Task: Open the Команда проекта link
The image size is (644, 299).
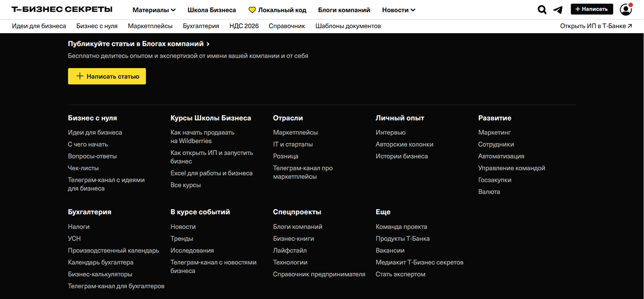Action: point(402,227)
